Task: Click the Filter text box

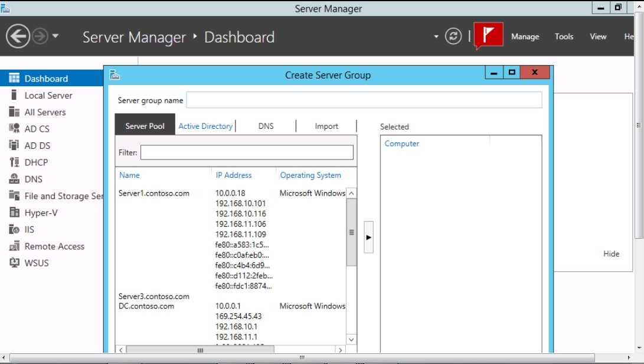Action: point(247,152)
